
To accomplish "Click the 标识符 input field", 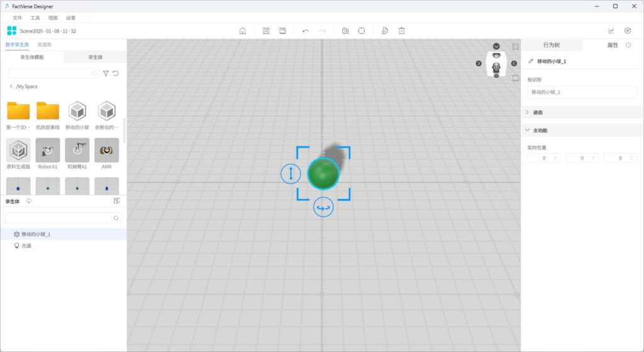I will pyautogui.click(x=582, y=92).
